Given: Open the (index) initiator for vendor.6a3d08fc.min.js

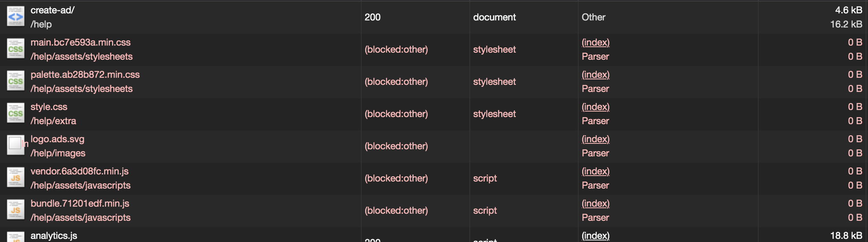Looking at the screenshot, I should pos(596,171).
